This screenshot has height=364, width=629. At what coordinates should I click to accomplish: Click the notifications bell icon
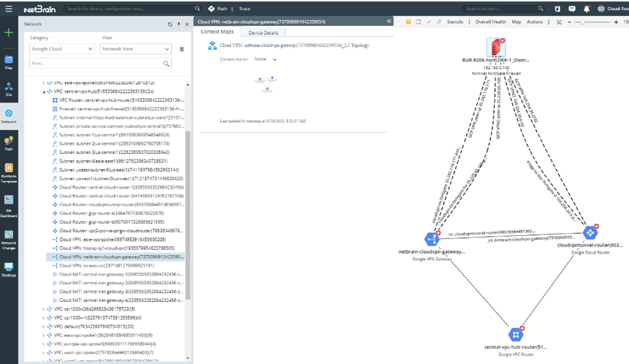(588, 9)
